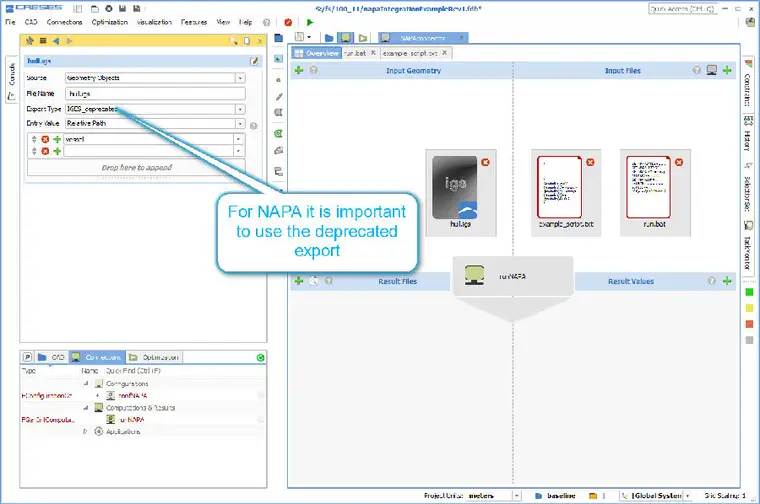This screenshot has height=504, width=760.
Task: Switch to the run.bat tab
Action: click(355, 53)
